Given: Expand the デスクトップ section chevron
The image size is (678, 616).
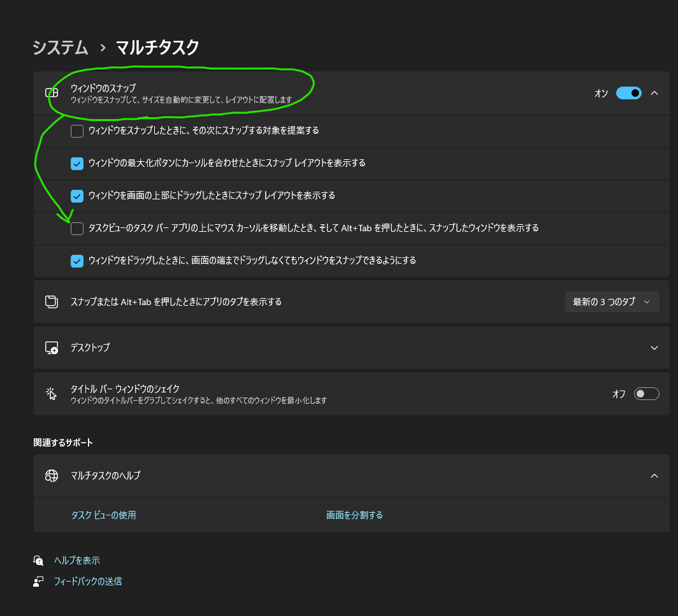Looking at the screenshot, I should [x=654, y=348].
